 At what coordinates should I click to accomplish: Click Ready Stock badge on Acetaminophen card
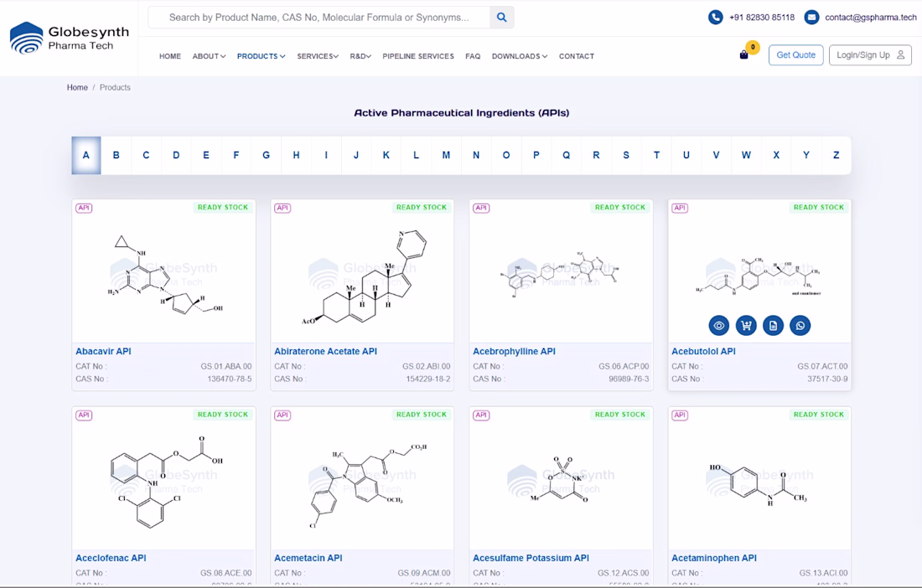[x=819, y=414]
